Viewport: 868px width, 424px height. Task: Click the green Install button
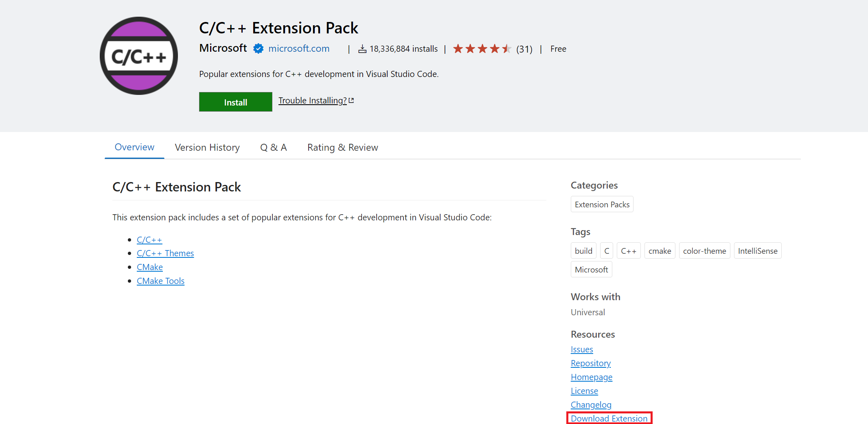pos(235,102)
